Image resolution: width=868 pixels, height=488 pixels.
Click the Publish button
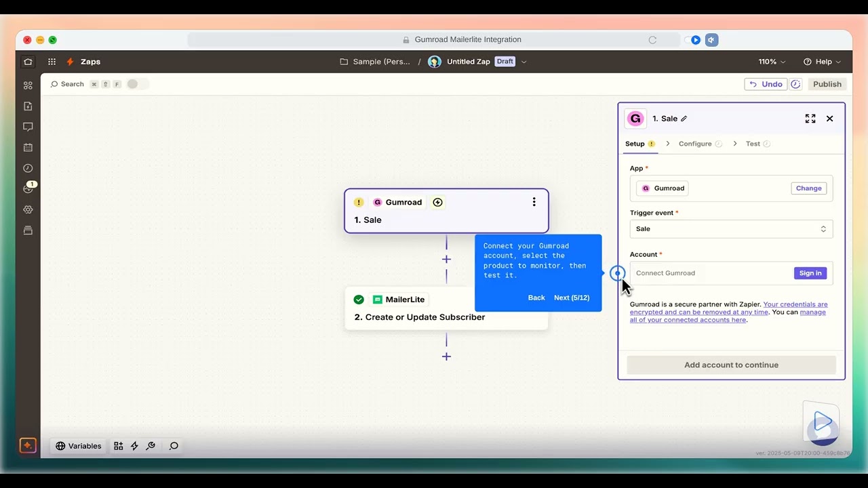tap(827, 84)
